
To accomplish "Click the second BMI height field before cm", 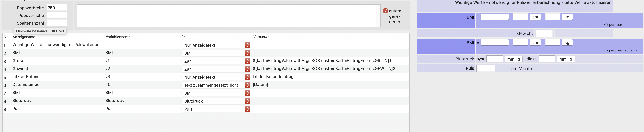I will point(520,42).
